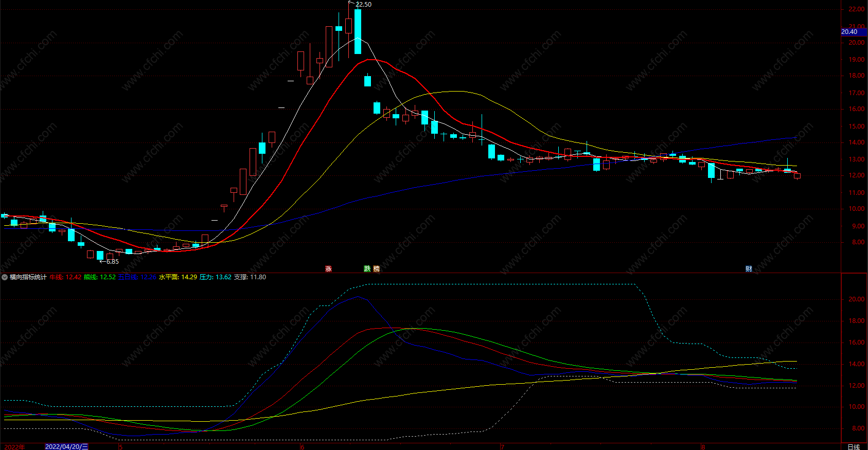
Task: Click the 22.50 high price label
Action: (x=363, y=5)
